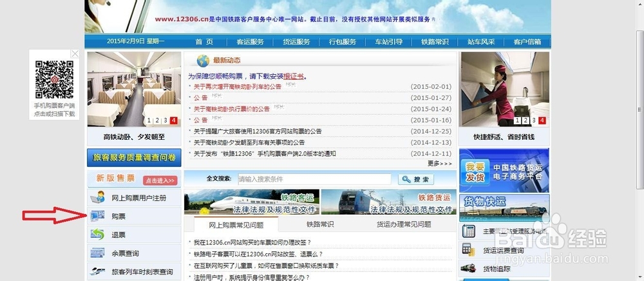Image resolution: width=644 pixels, height=281 pixels.
Task: Switch to the 铁路常识 FAQ tab
Action: (x=320, y=224)
